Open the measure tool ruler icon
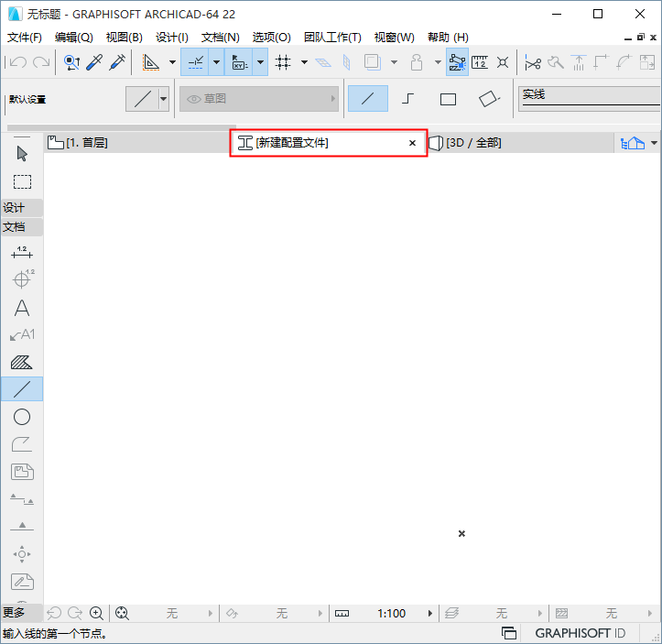Viewport: 662px width, 644px height. coord(480,62)
